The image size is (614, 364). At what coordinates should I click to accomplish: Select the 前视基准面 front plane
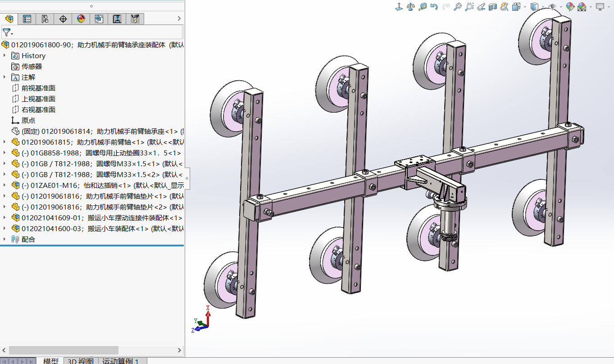(34, 88)
